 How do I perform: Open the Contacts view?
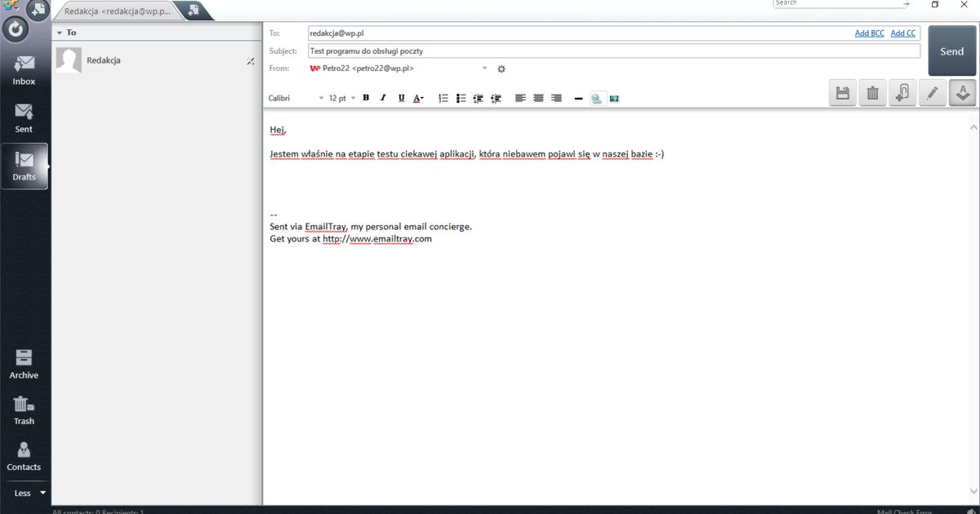[24, 456]
